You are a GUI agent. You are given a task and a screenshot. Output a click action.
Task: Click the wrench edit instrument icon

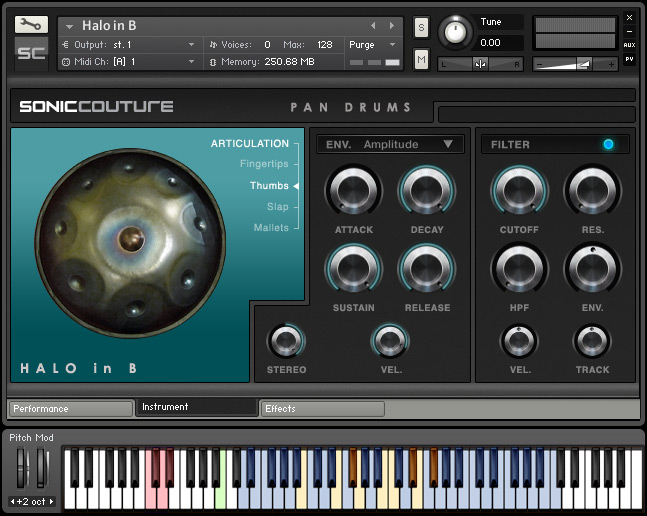[x=31, y=24]
